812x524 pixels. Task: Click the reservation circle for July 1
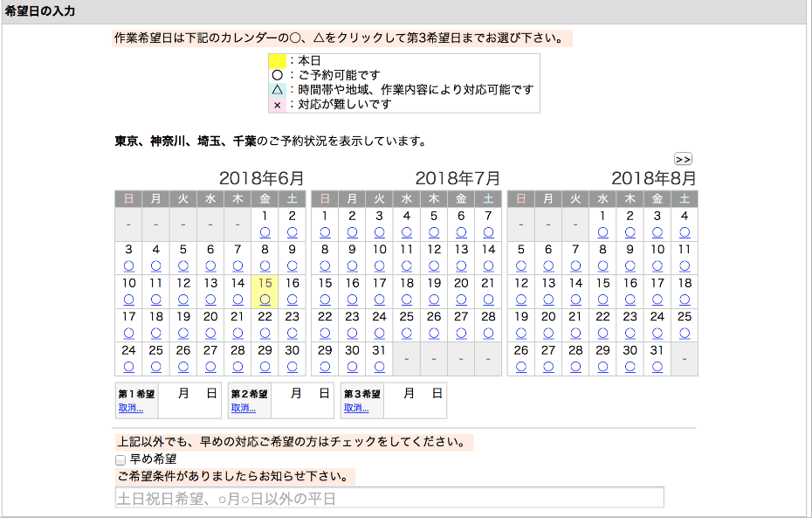point(324,231)
